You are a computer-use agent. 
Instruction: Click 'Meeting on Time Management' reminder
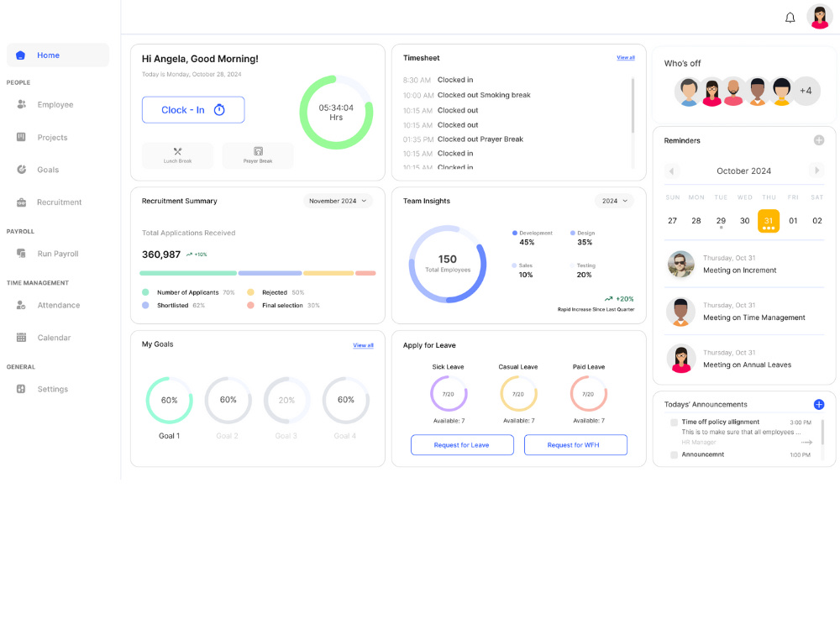[x=744, y=312]
